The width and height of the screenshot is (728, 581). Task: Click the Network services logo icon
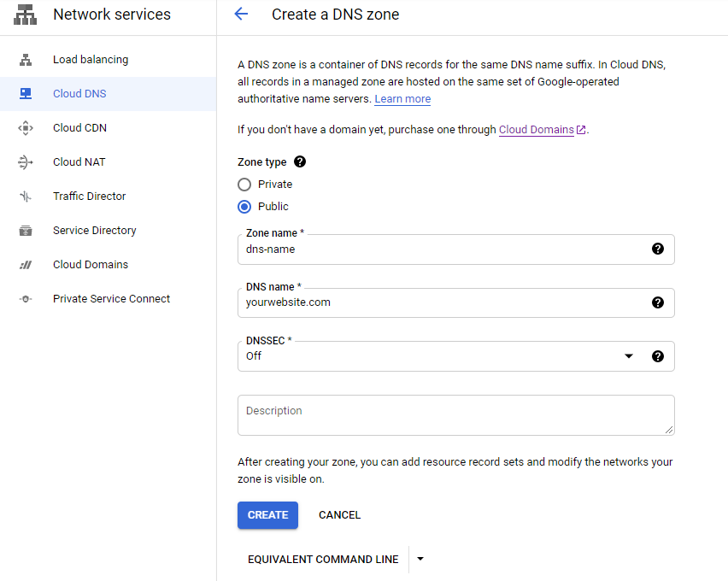[25, 15]
